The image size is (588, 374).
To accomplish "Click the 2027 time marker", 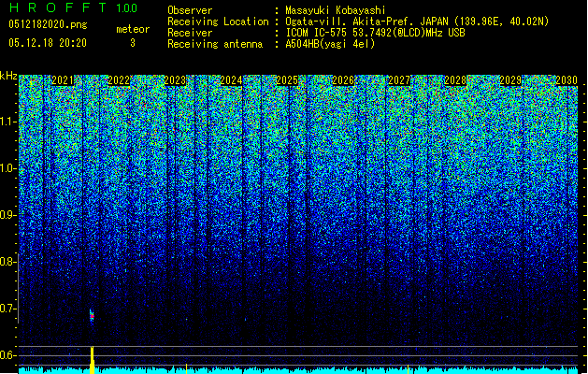I will 399,80.
